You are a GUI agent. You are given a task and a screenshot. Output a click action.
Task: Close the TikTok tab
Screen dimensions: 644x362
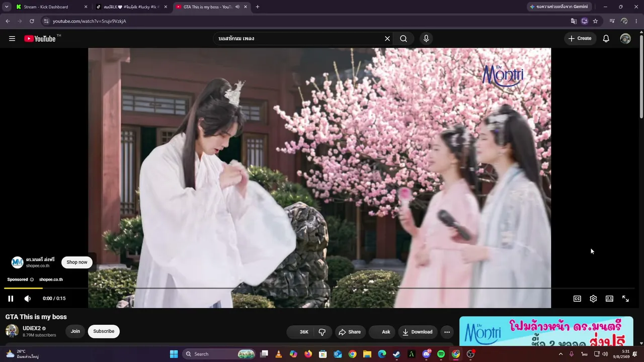pos(166,7)
